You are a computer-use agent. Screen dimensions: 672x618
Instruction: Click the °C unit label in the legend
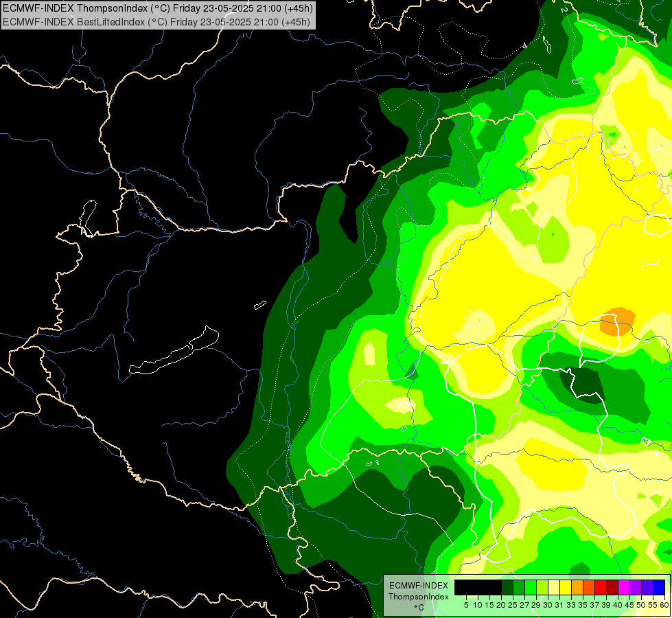coord(419,608)
